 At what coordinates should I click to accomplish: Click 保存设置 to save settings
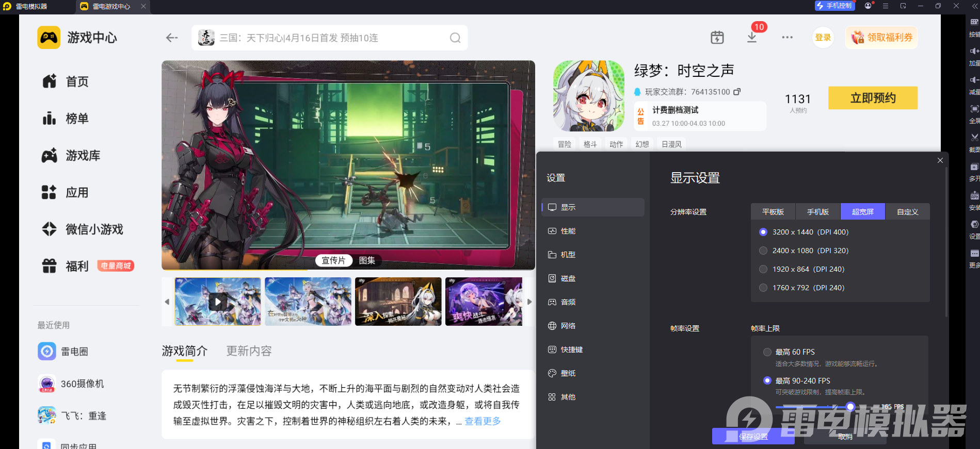click(x=753, y=437)
